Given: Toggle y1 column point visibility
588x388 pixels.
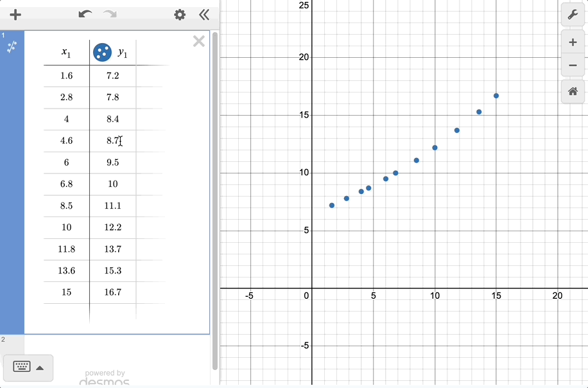Looking at the screenshot, I should (x=102, y=53).
